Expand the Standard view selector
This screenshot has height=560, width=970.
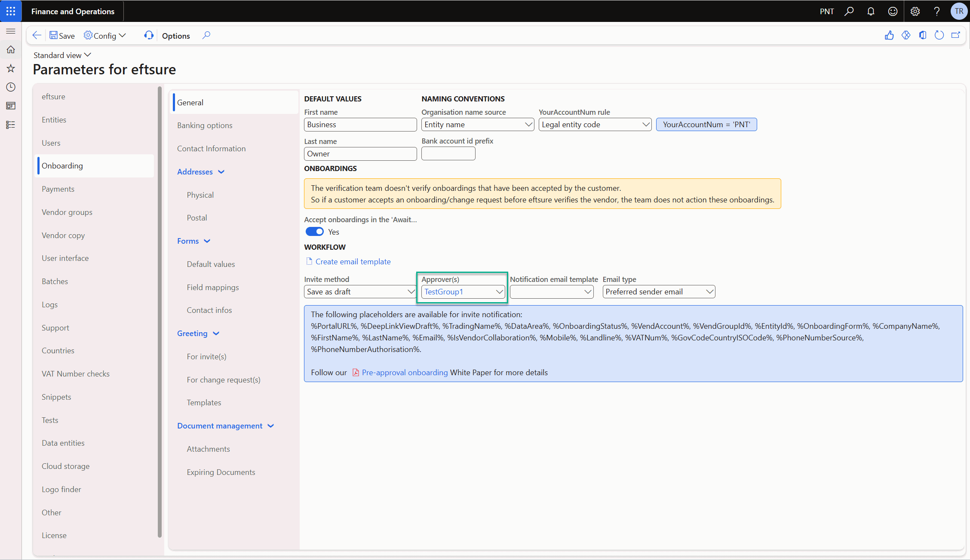coord(62,55)
